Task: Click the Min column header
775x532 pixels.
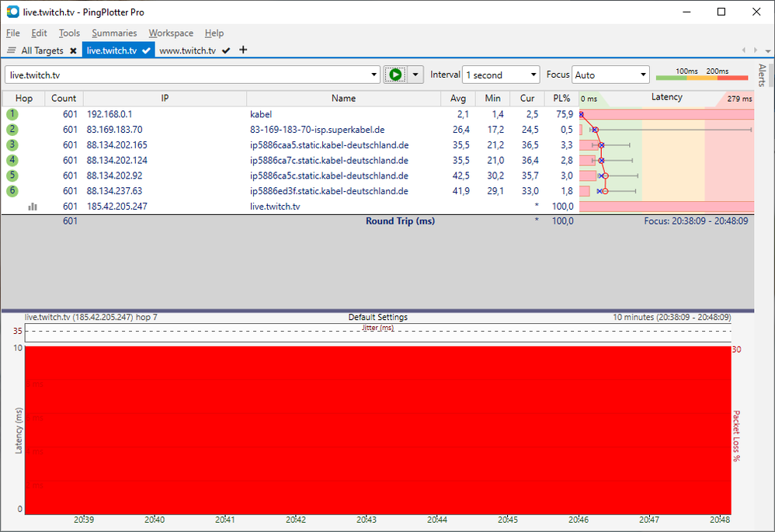Action: (493, 99)
